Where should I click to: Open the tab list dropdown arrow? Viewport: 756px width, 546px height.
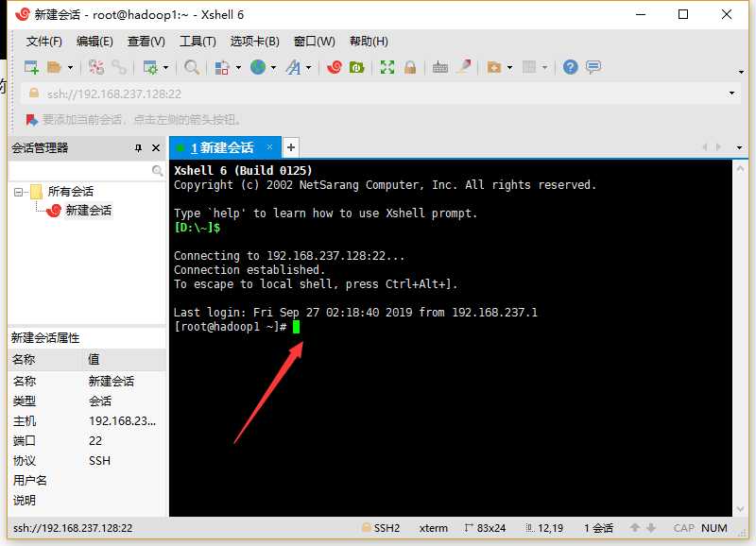740,147
